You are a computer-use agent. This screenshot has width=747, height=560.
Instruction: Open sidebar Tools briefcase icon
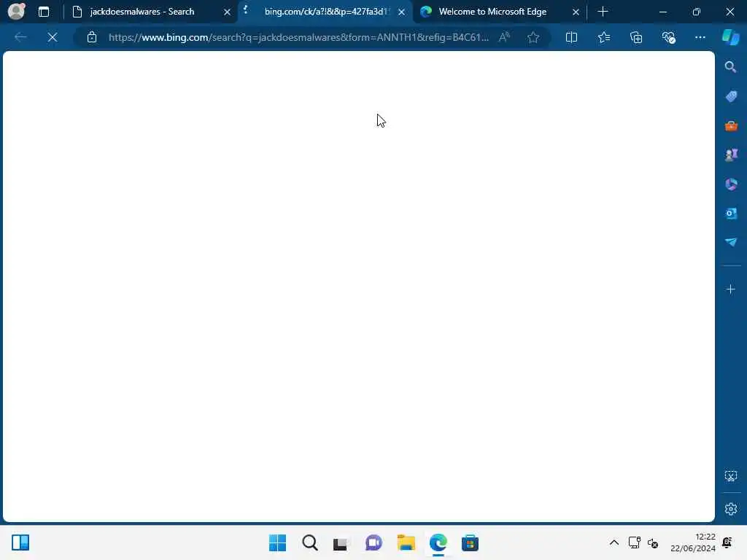tap(731, 125)
